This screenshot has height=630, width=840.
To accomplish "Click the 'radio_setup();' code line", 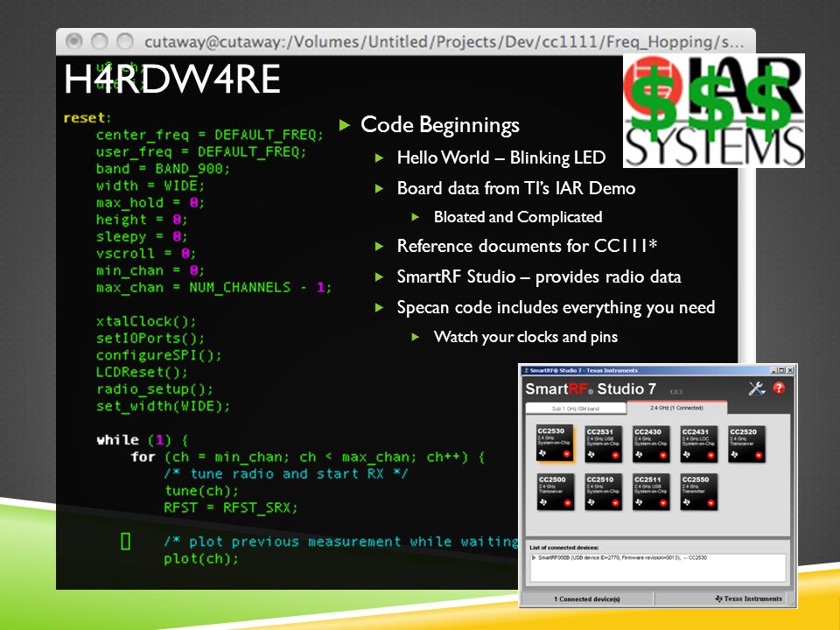I will pos(155,389).
